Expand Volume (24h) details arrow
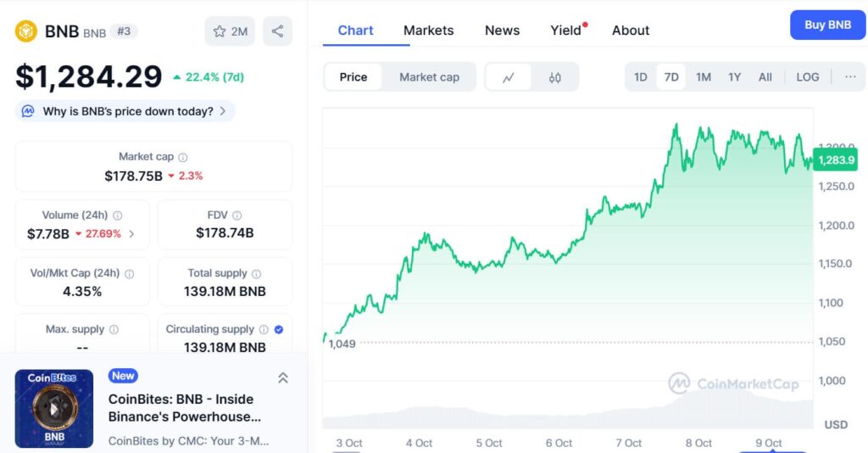The image size is (868, 453). tap(131, 234)
